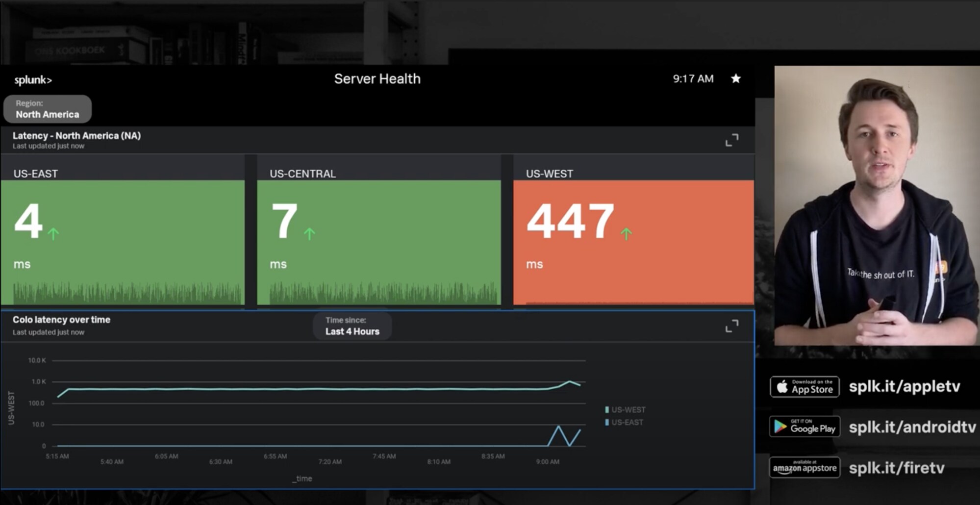This screenshot has width=980, height=505.
Task: Expand the Latency North America panel
Action: tap(731, 140)
